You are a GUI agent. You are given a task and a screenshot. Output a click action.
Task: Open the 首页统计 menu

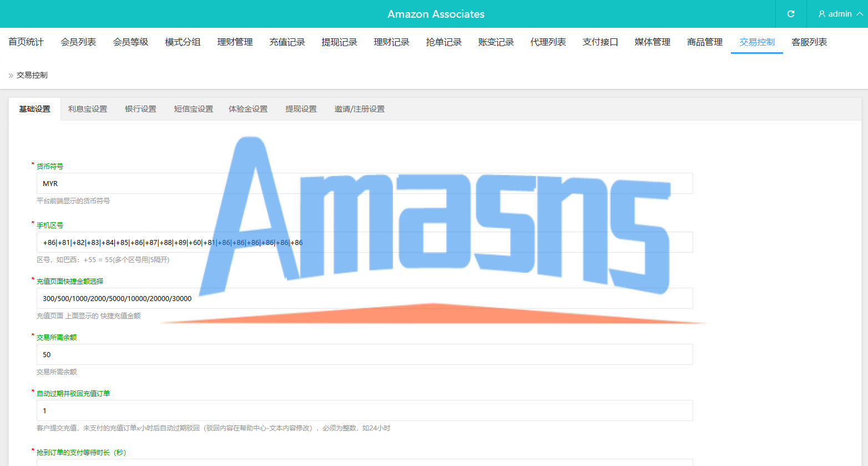(x=26, y=42)
